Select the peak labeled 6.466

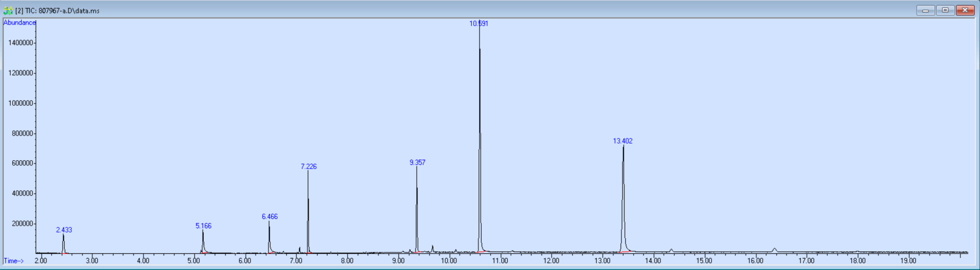pyautogui.click(x=269, y=217)
